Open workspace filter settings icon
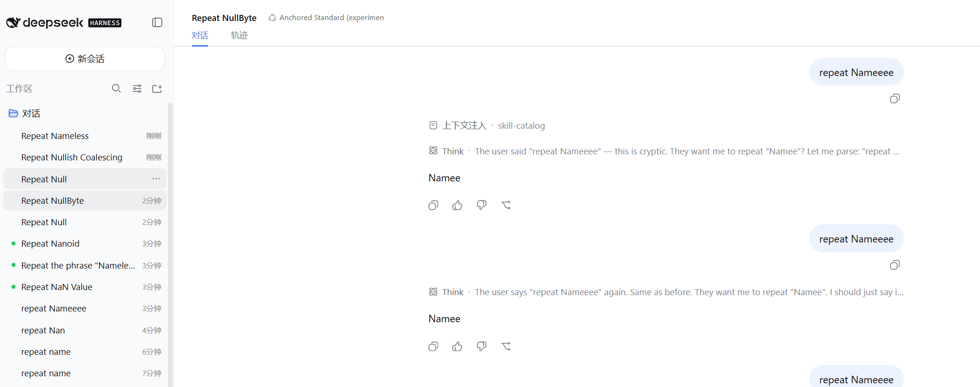Screen dimensions: 980x387 point(137,89)
